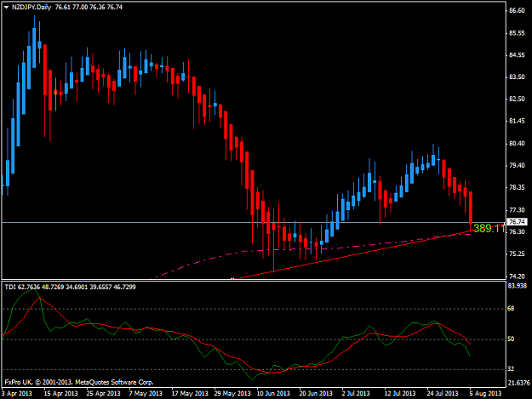Click the 84.55 price scale label
Image resolution: width=532 pixels, height=399 pixels.
(517, 55)
